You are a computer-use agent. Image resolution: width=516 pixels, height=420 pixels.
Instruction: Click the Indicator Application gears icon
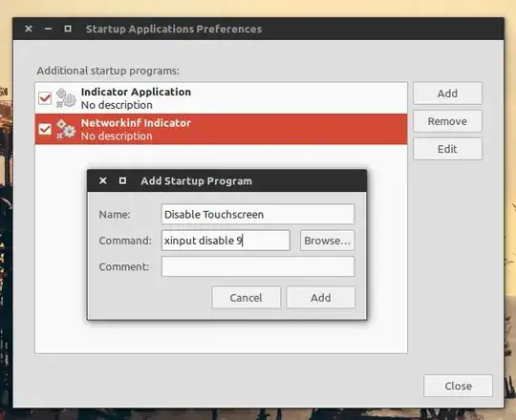(x=66, y=98)
